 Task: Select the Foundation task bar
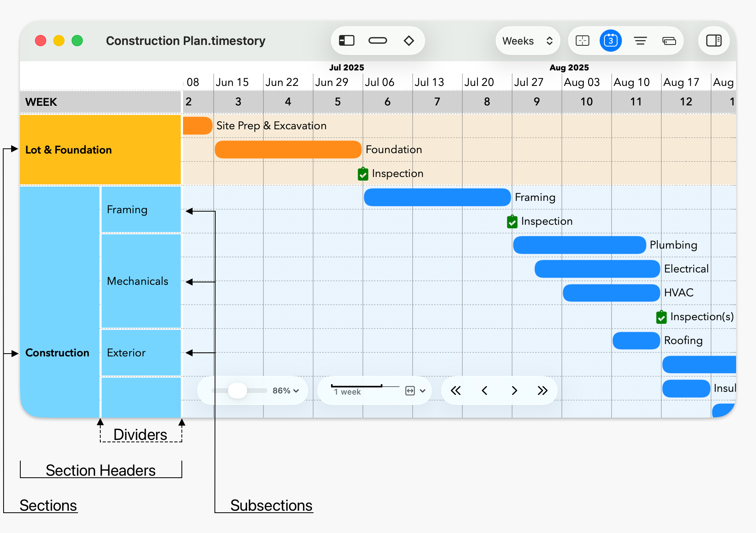pos(288,150)
